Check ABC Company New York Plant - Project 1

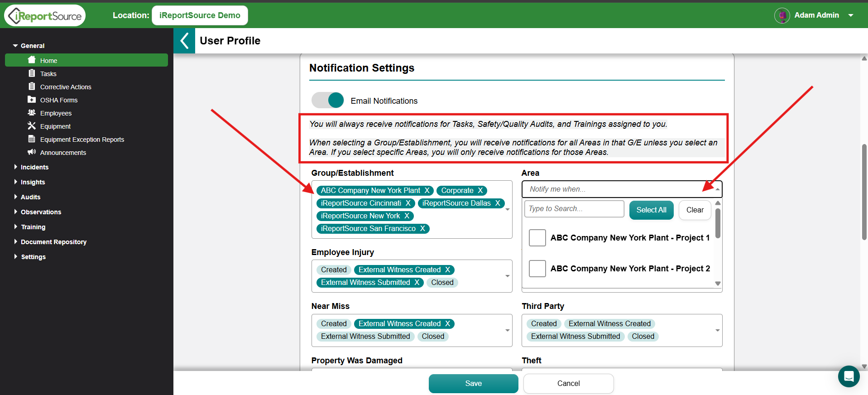click(537, 238)
